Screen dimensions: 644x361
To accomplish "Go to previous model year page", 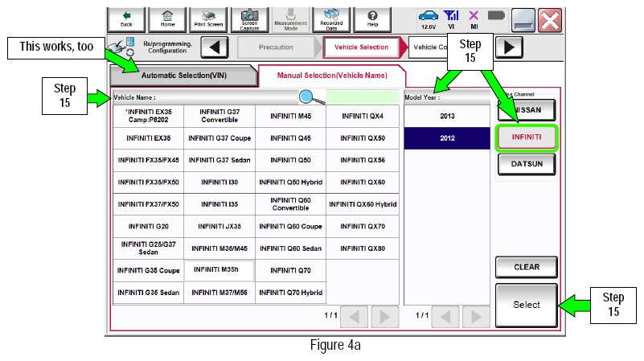I will 445,317.
